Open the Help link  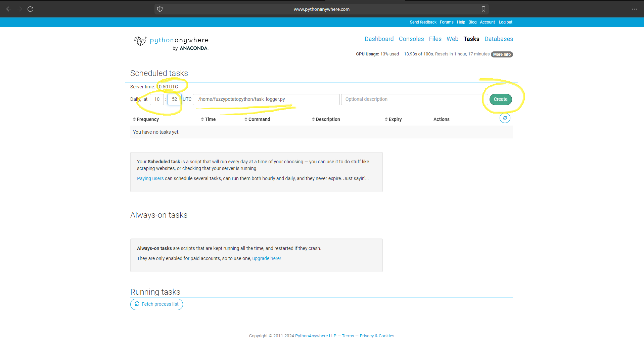[461, 22]
